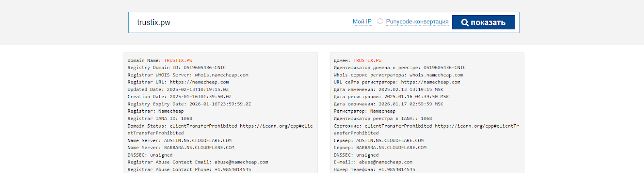Click the Дата регистрации value
The width and height of the screenshot is (644, 173).
pyautogui.click(x=416, y=97)
